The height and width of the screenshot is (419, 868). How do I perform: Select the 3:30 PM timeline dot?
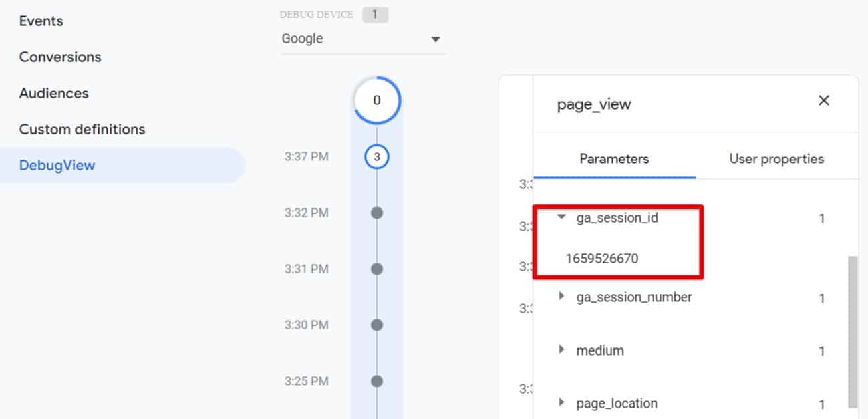click(376, 325)
